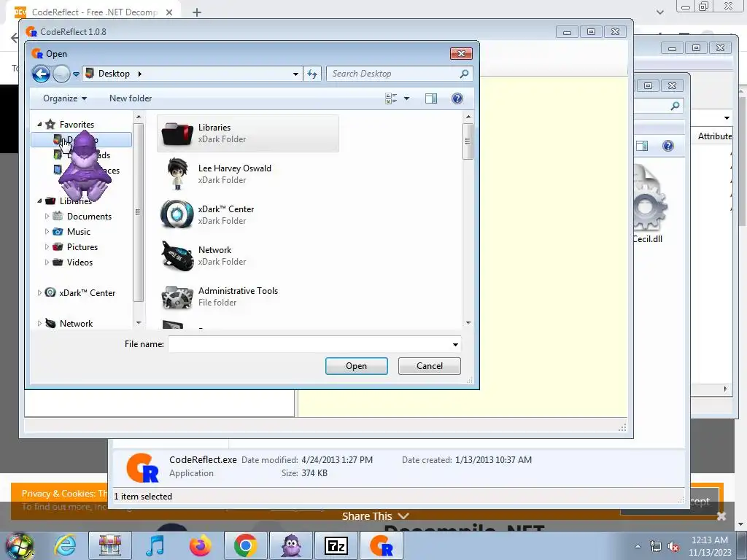Click the search magnifier icon in Open dialog
The image size is (747, 560).
464,74
